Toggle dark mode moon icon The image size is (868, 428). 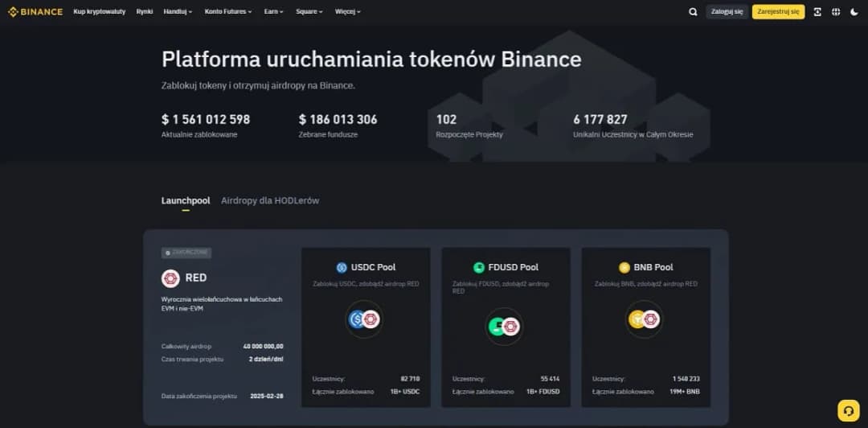[x=854, y=12]
